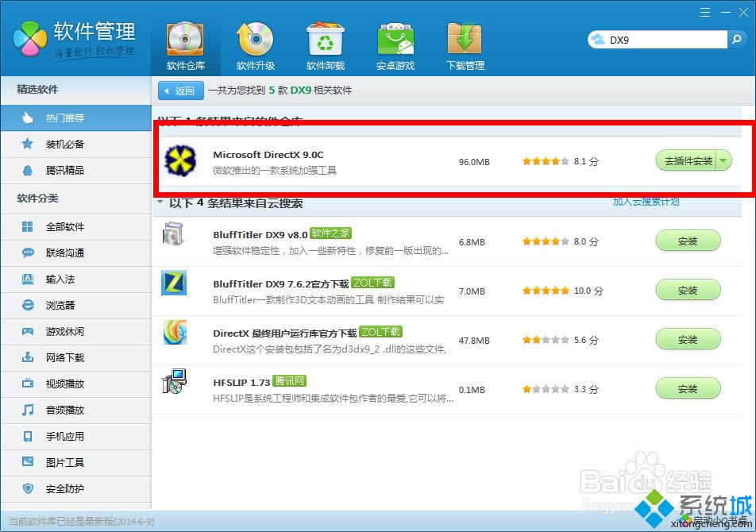Image resolution: width=756 pixels, height=532 pixels.
Task: Open the 安全防护 shield category
Action: point(75,488)
